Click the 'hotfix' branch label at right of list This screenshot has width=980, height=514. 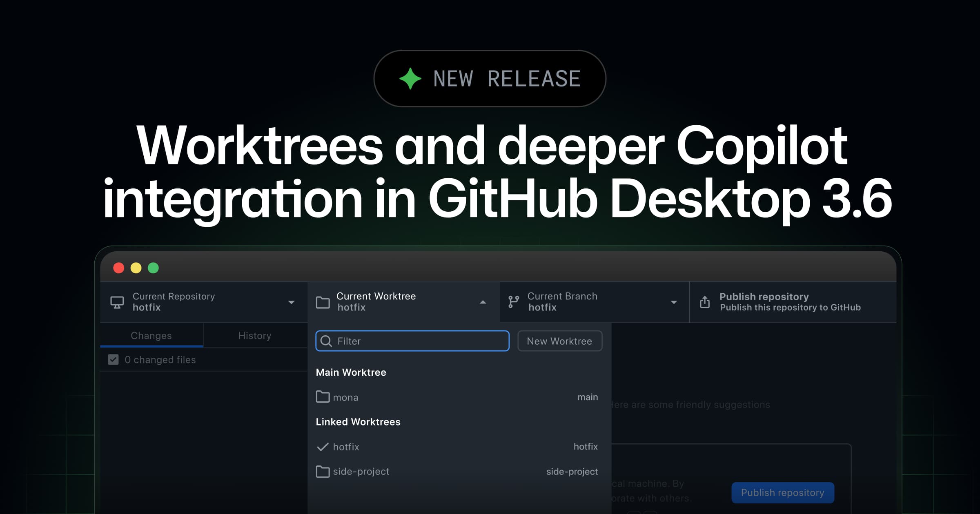(x=586, y=447)
